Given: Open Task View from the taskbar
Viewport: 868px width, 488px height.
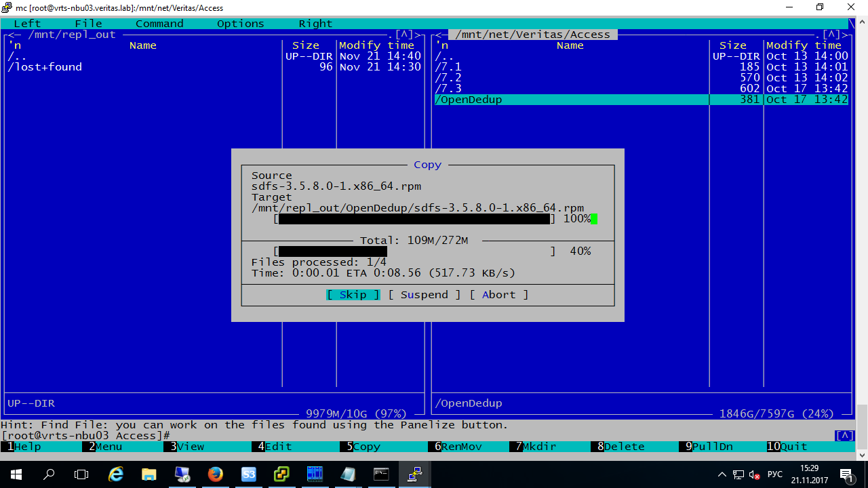Looking at the screenshot, I should (81, 474).
